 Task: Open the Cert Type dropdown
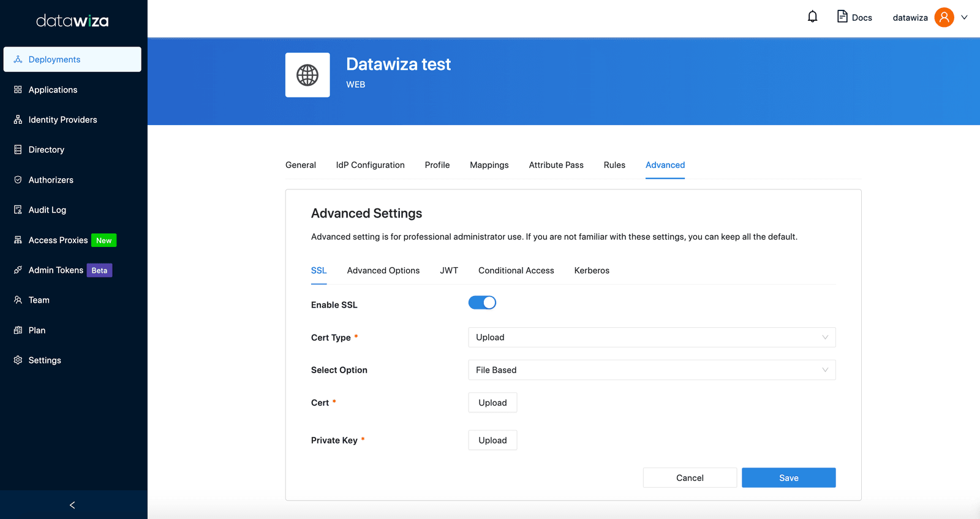point(652,338)
